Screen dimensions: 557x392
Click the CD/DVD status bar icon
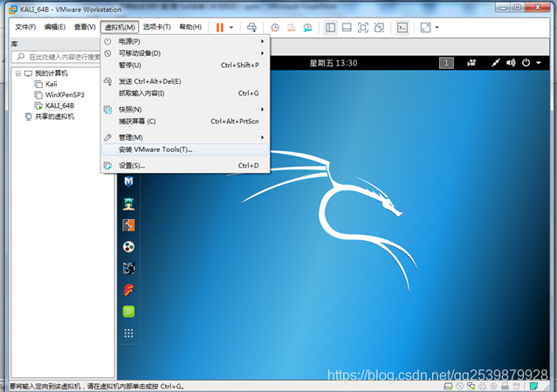(460, 386)
